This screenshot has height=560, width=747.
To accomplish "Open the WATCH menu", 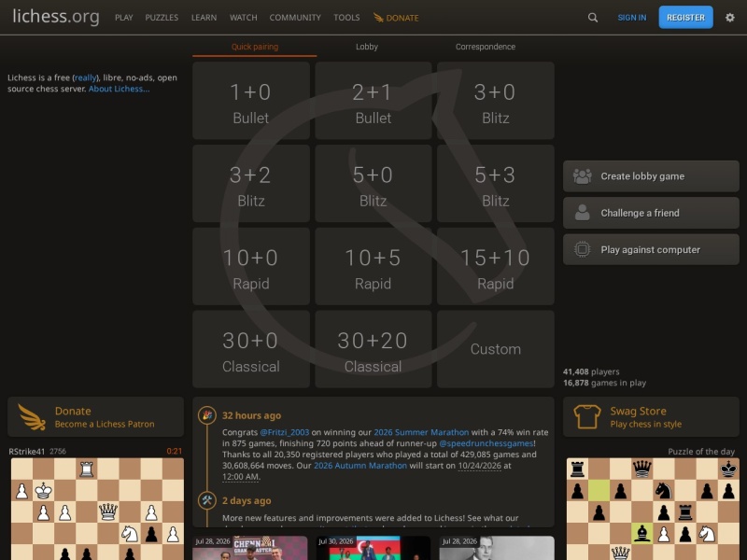I will coord(243,18).
